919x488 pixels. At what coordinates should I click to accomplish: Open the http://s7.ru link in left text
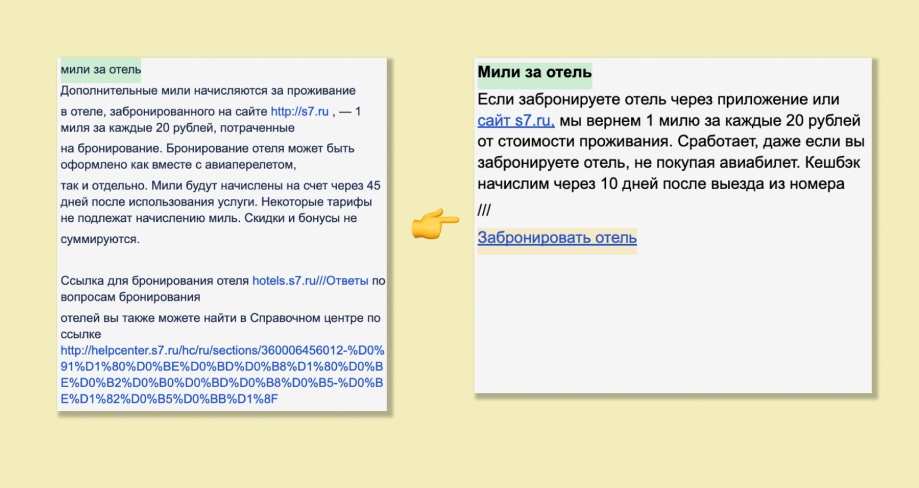(299, 111)
